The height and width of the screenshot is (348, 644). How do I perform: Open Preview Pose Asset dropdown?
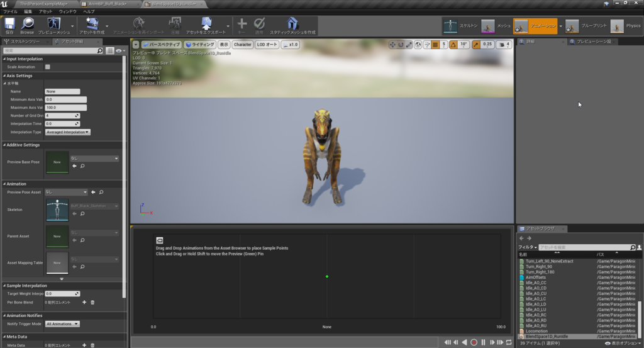66,192
